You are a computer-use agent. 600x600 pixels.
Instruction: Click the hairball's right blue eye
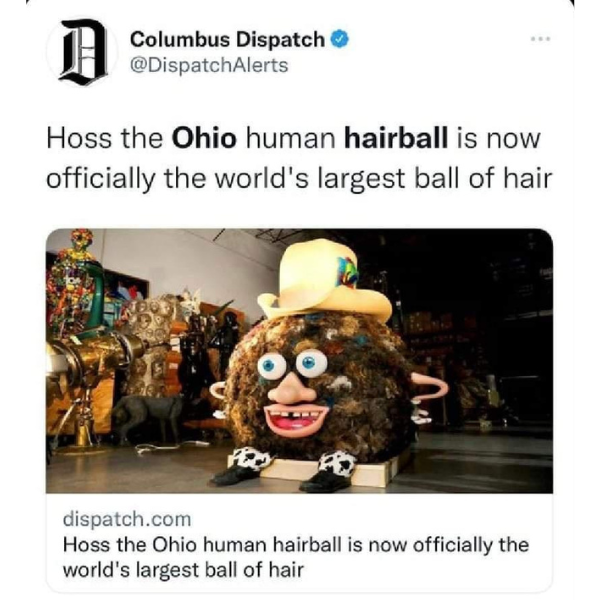tap(311, 362)
